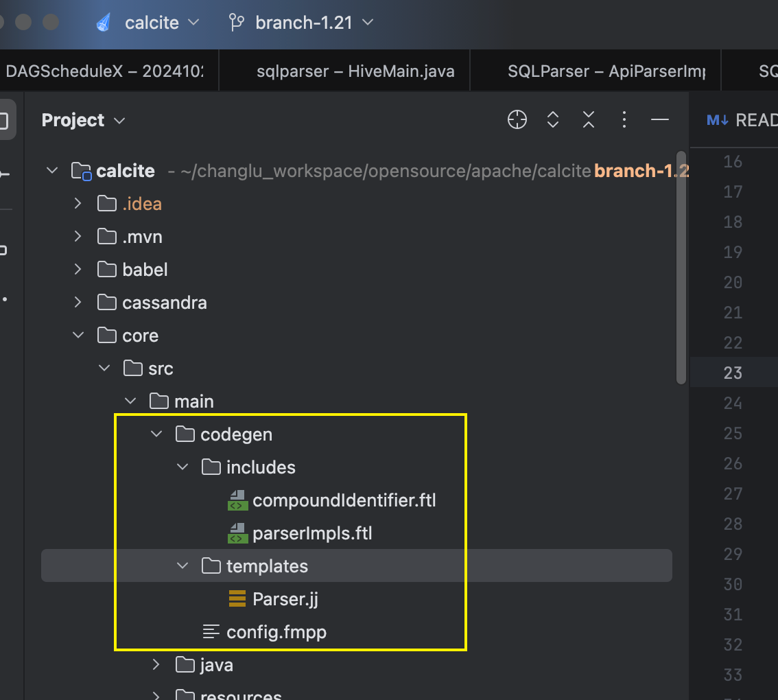Viewport: 778px width, 700px height.
Task: Click the calcite project logo icon
Action: 103,23
